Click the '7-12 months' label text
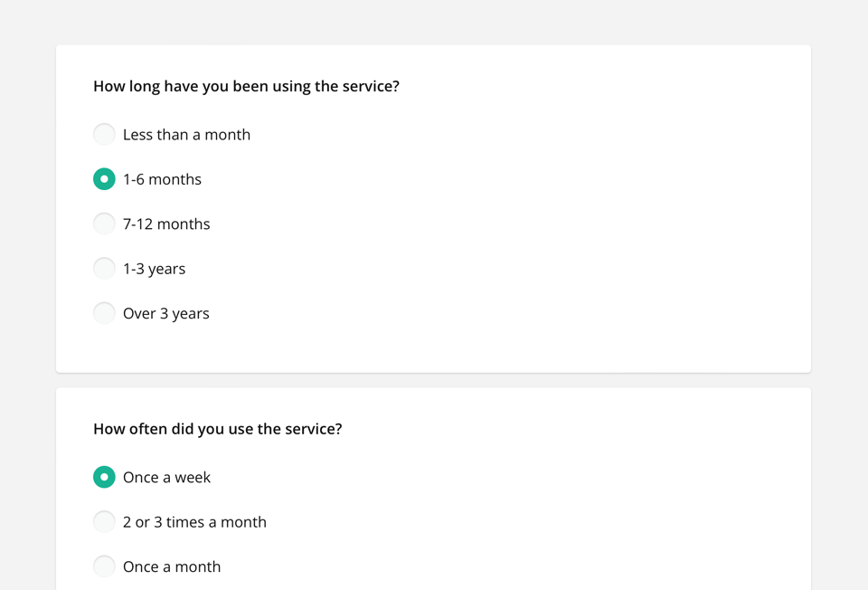 pos(166,224)
